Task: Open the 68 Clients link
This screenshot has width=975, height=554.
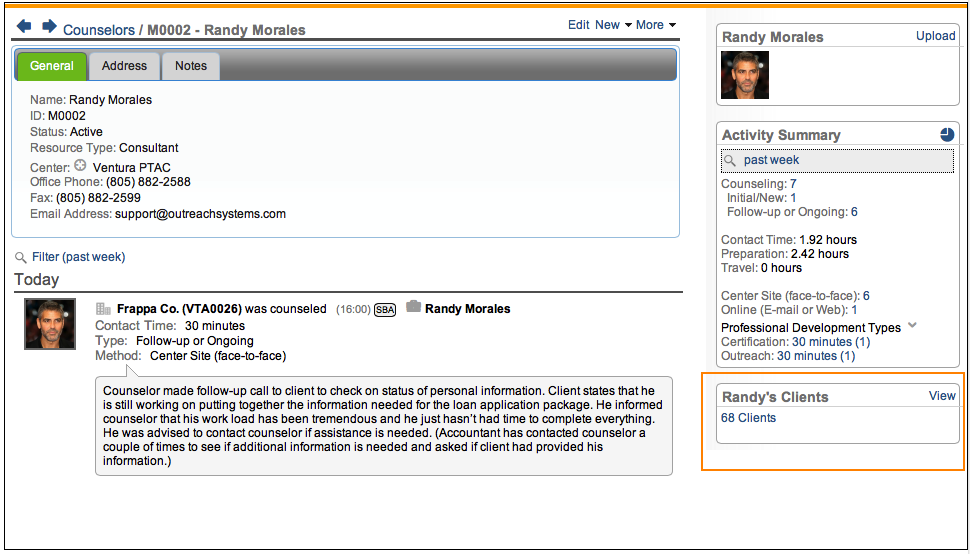Action: (x=748, y=418)
